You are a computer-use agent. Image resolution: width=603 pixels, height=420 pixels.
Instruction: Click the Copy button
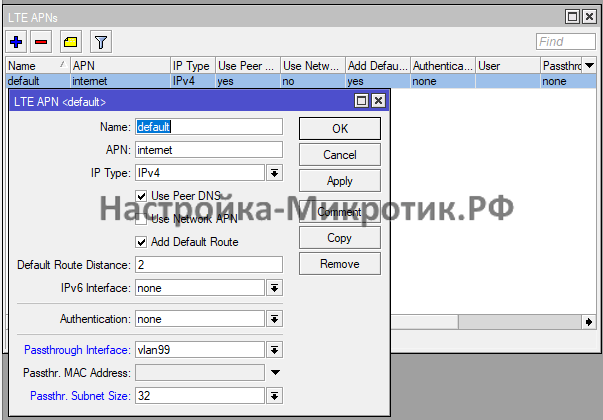(x=340, y=238)
